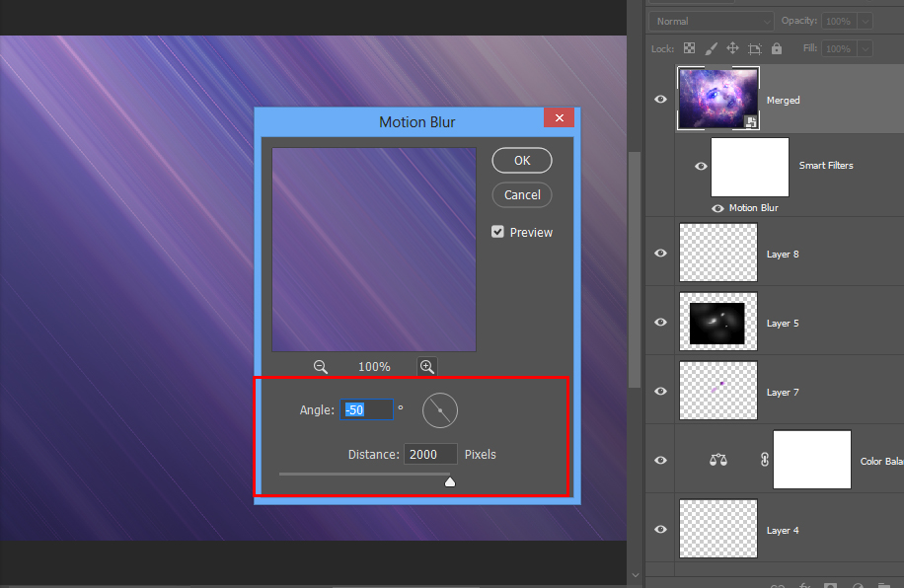Click the lock transparent pixels icon

689,48
